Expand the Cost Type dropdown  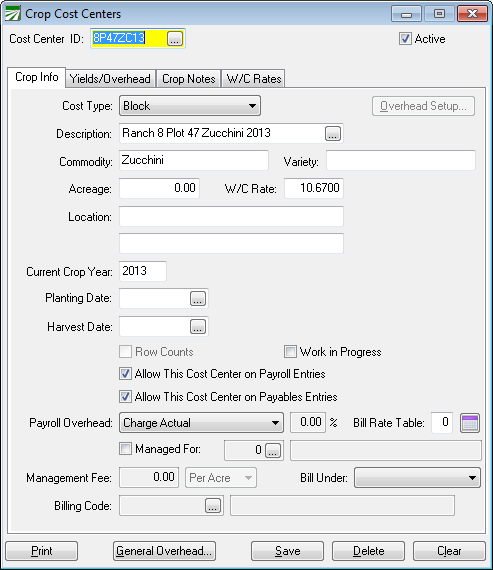(x=190, y=106)
